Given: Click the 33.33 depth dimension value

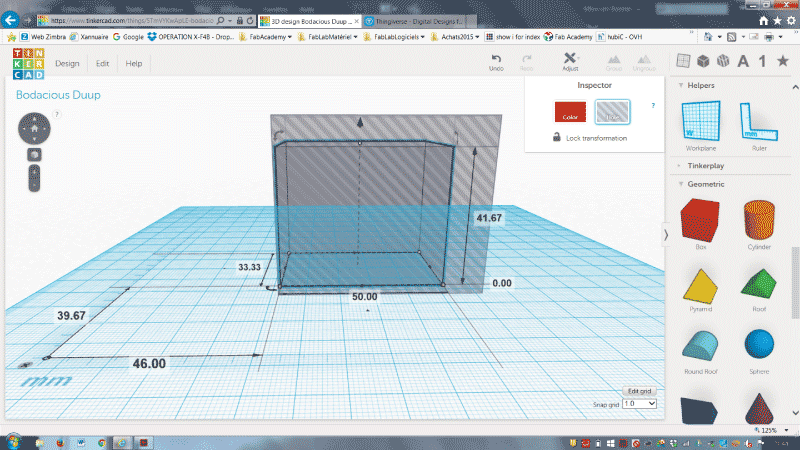Looking at the screenshot, I should [x=249, y=267].
